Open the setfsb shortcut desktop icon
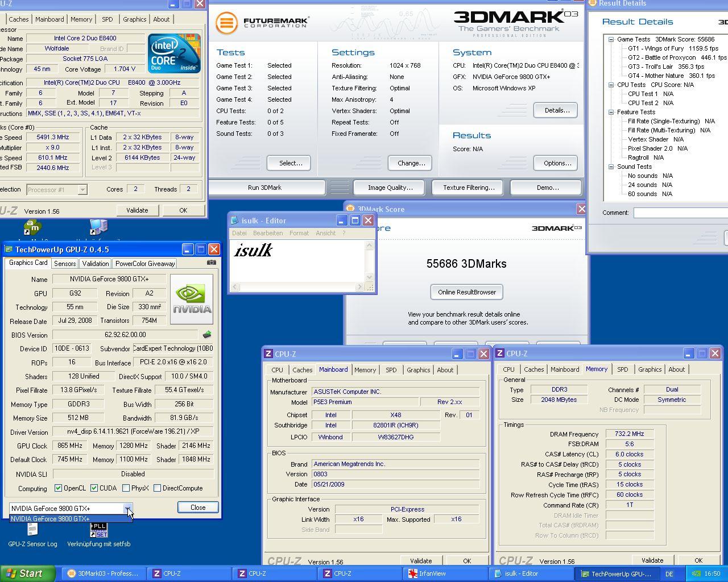728x582 pixels. coord(99,534)
